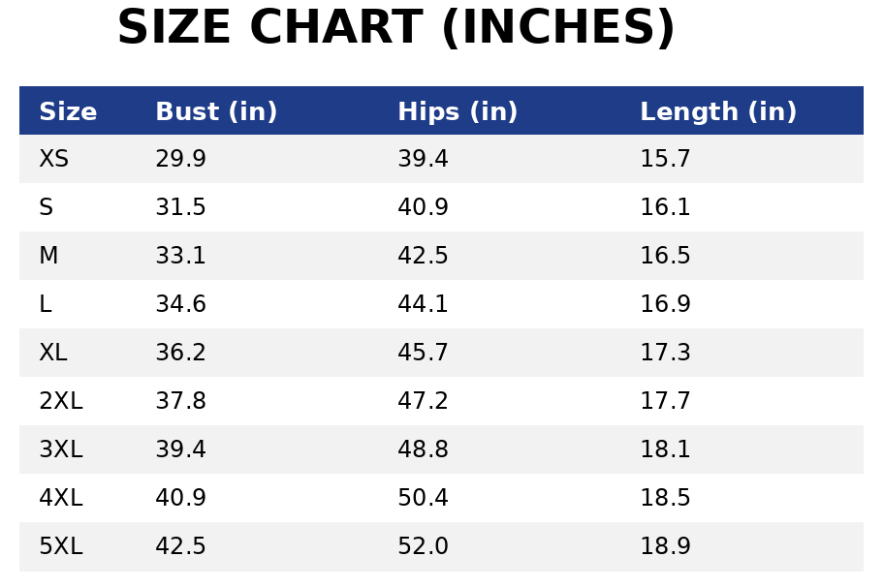This screenshot has height=588, width=884.
Task: Pick the 2XL size row label
Action: [x=60, y=402]
